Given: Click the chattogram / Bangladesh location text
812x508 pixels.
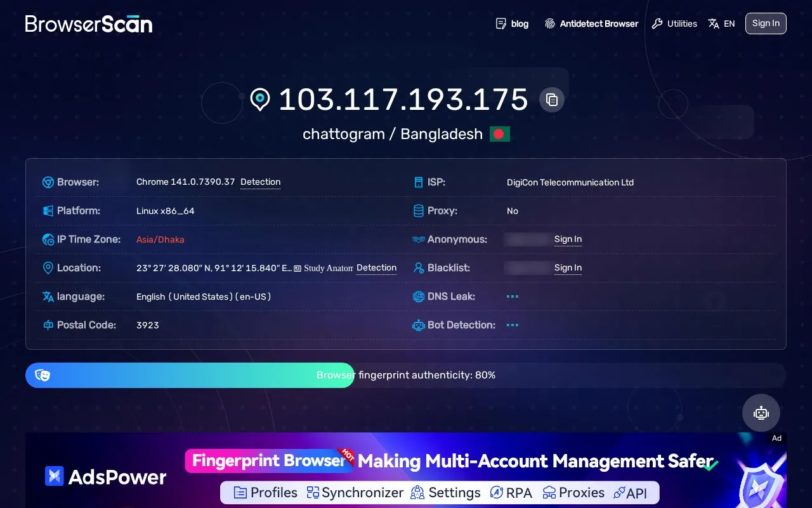Looking at the screenshot, I should (x=393, y=134).
